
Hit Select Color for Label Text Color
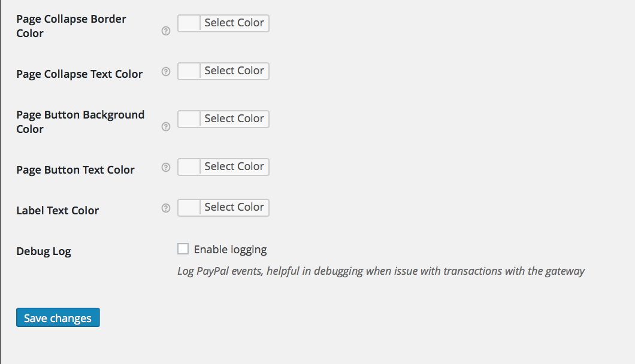tap(234, 207)
